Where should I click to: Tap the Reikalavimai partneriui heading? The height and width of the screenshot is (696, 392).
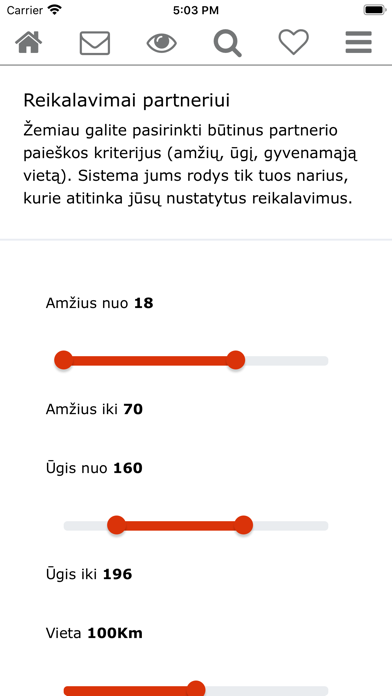point(127,101)
